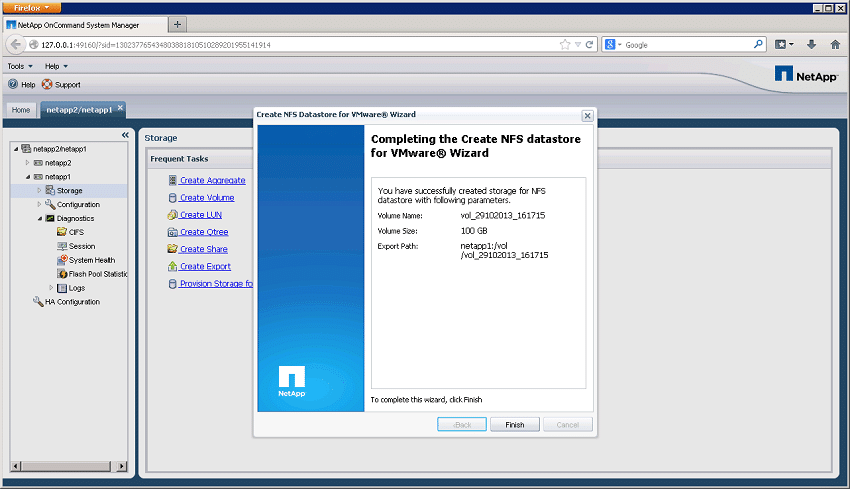Click the Back button in wizard
The image size is (850, 489).
point(462,424)
